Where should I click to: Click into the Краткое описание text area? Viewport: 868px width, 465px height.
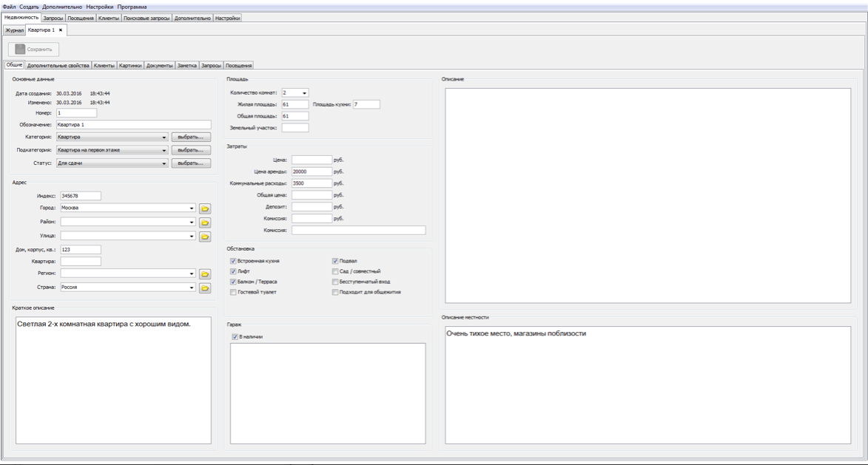pos(113,381)
